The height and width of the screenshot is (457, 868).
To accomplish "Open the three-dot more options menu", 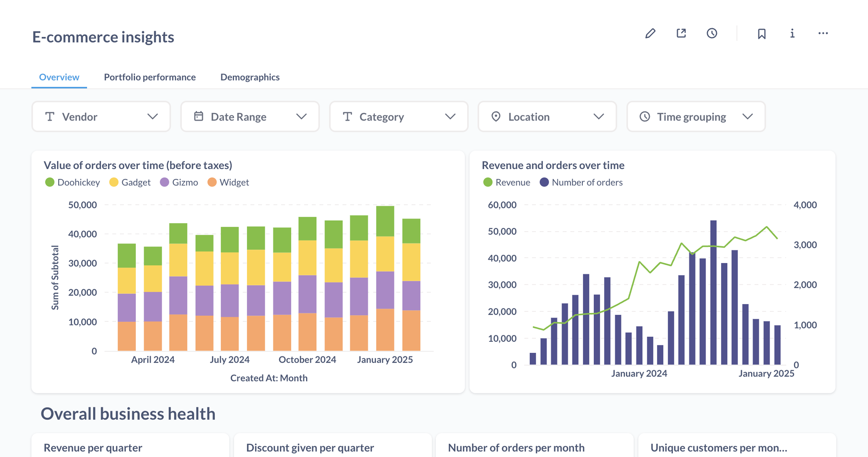I will click(x=823, y=33).
